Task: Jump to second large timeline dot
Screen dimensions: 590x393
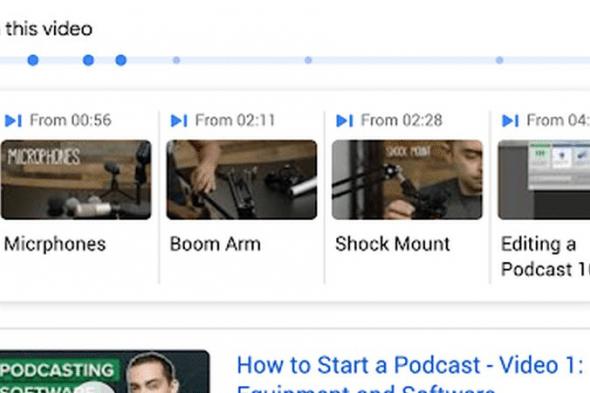Action: click(88, 60)
